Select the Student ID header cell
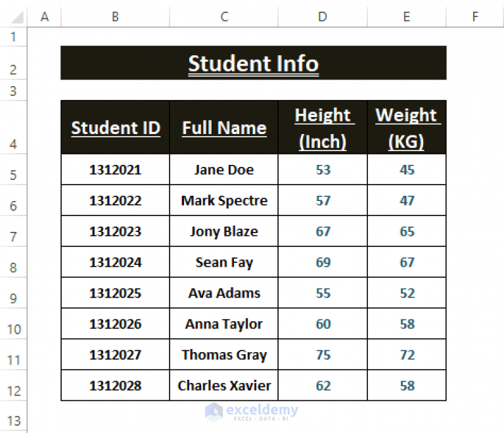Viewport: 504px width, 433px height. pyautogui.click(x=115, y=127)
